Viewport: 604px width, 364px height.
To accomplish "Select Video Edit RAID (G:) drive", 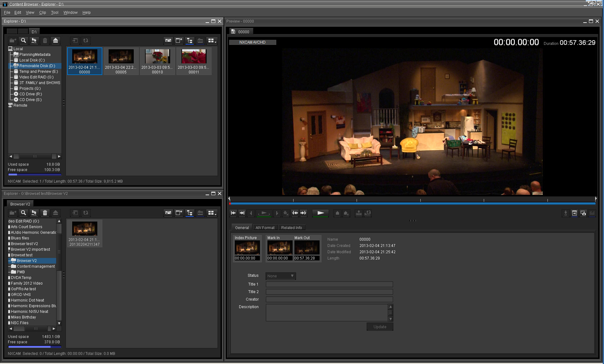I will (36, 77).
